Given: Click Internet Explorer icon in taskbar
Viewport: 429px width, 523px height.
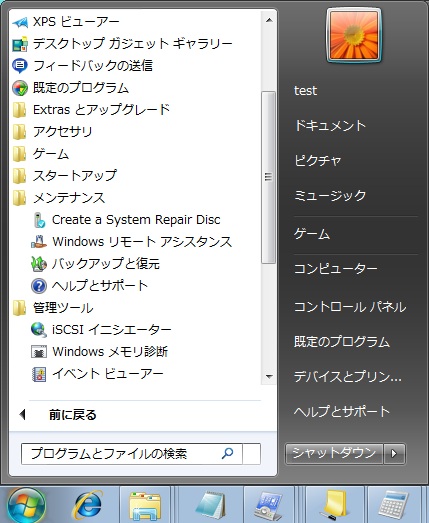Looking at the screenshot, I should pyautogui.click(x=87, y=505).
